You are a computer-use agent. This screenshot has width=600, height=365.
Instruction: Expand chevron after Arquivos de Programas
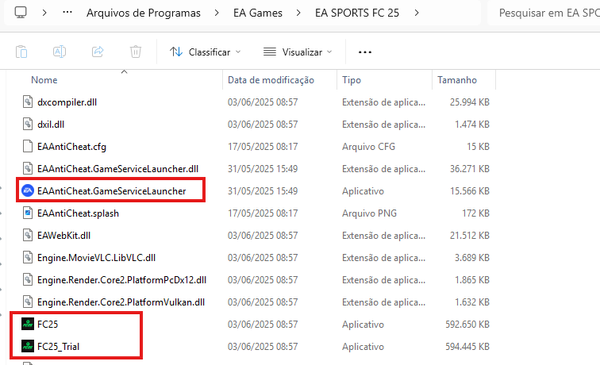[x=217, y=13]
